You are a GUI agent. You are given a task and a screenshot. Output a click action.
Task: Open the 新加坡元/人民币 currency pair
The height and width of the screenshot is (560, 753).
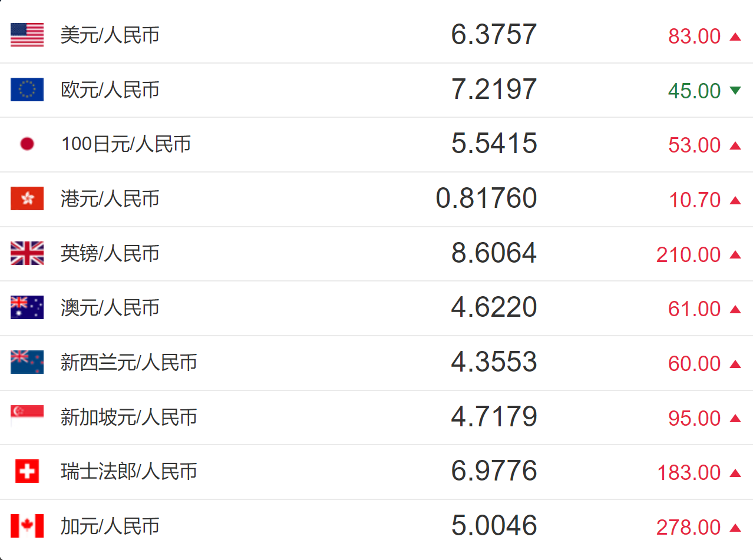pos(129,417)
